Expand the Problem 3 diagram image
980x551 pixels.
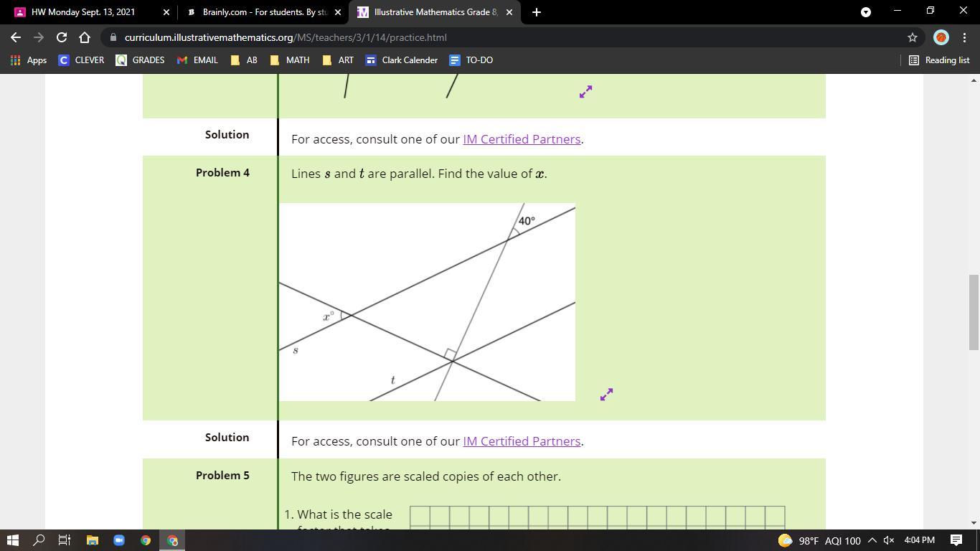click(x=585, y=92)
